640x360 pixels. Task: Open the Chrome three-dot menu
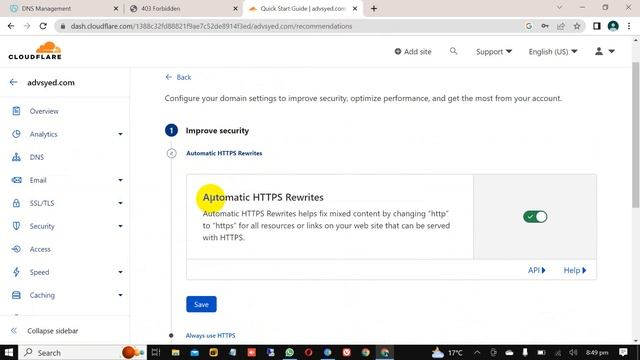coord(629,26)
